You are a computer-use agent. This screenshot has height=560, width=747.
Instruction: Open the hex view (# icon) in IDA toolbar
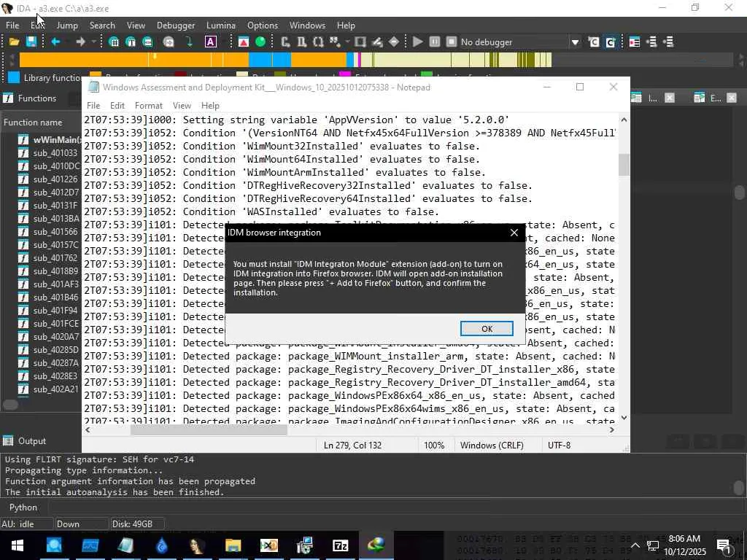113,42
